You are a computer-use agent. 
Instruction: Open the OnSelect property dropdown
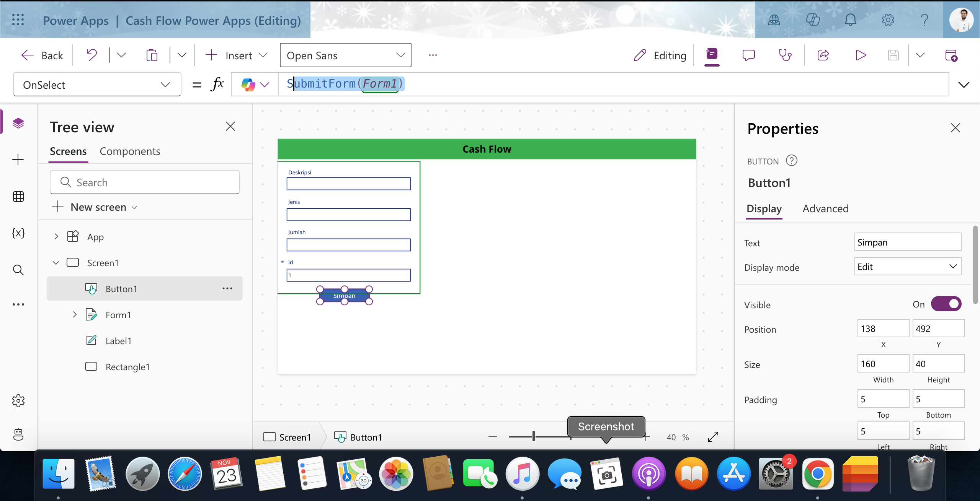97,85
